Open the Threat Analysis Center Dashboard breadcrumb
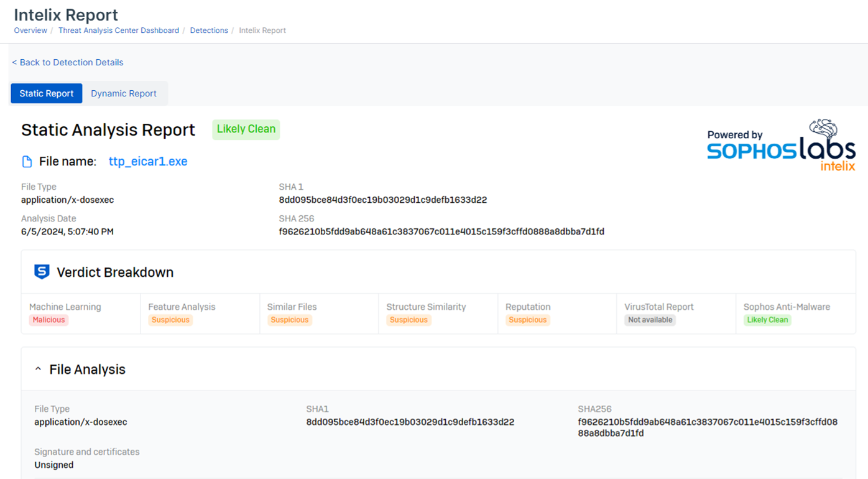This screenshot has width=868, height=479. [x=118, y=30]
